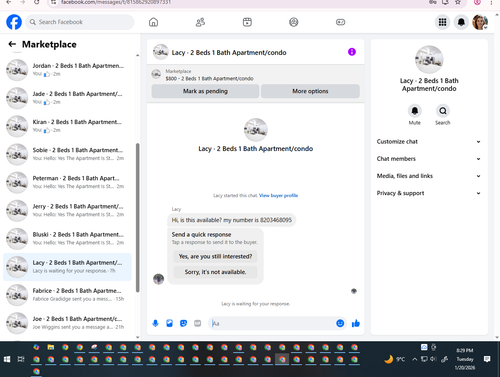Send 'Sorry, it's not available.' reply

click(215, 272)
